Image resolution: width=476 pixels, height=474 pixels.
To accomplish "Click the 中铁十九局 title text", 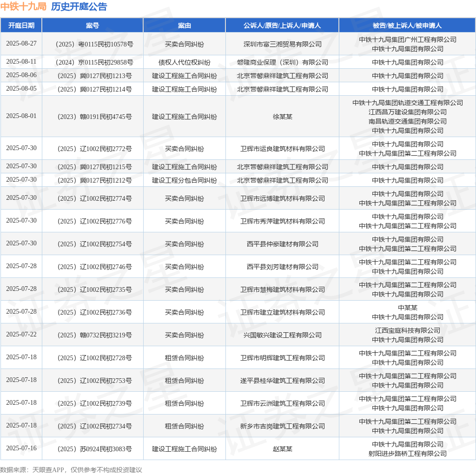I will [x=23, y=7].
